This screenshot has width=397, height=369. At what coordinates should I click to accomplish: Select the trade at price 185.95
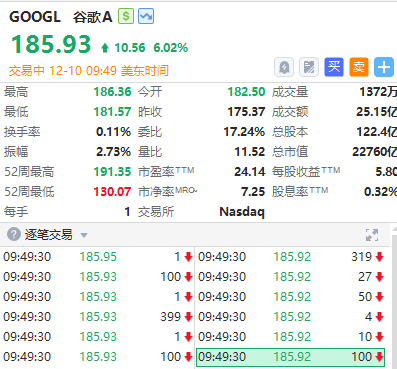(98, 257)
